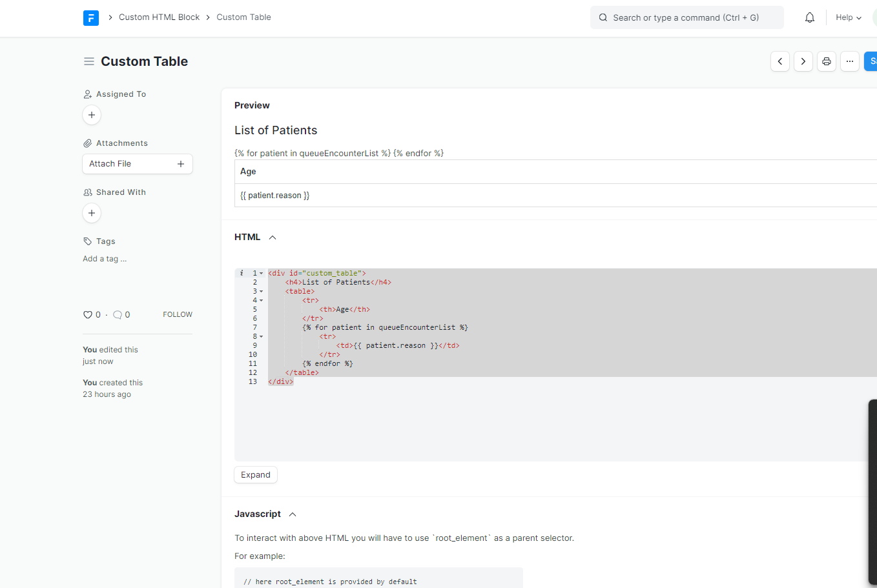Click the blue Save button

[871, 61]
